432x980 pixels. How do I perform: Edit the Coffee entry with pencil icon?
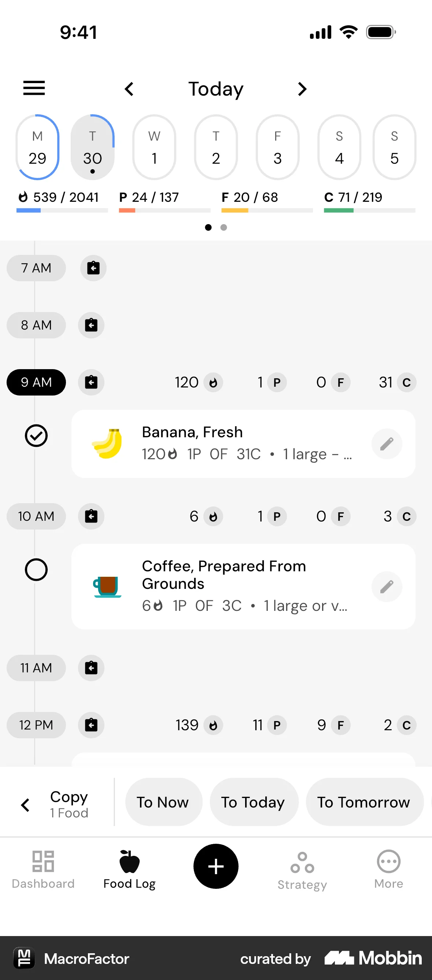(x=387, y=586)
